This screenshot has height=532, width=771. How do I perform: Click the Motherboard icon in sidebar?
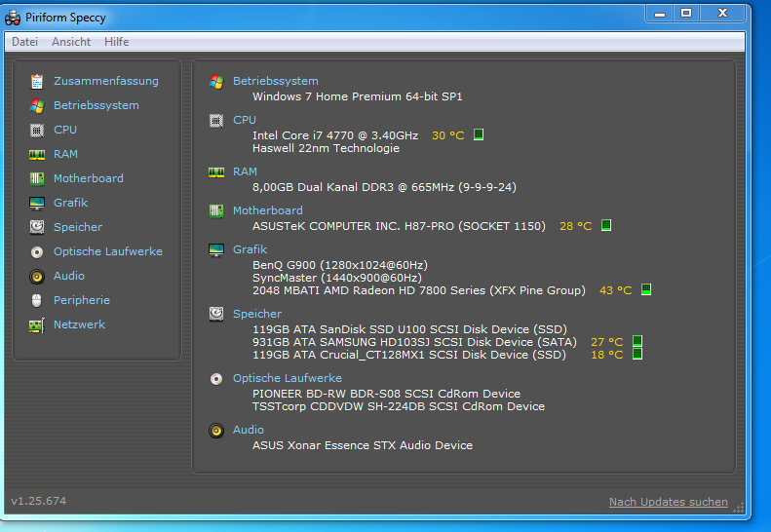click(x=37, y=179)
